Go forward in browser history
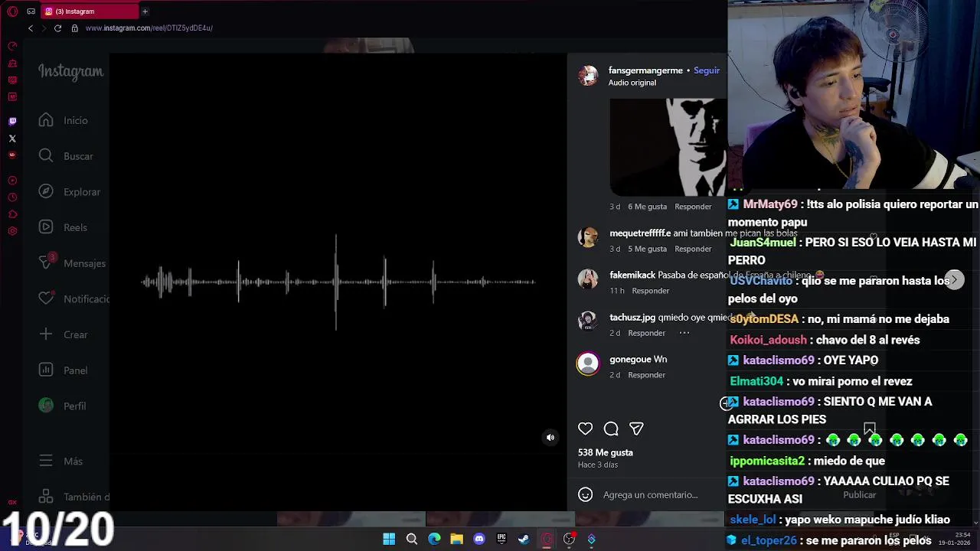This screenshot has width=980, height=551. pyautogui.click(x=44, y=28)
